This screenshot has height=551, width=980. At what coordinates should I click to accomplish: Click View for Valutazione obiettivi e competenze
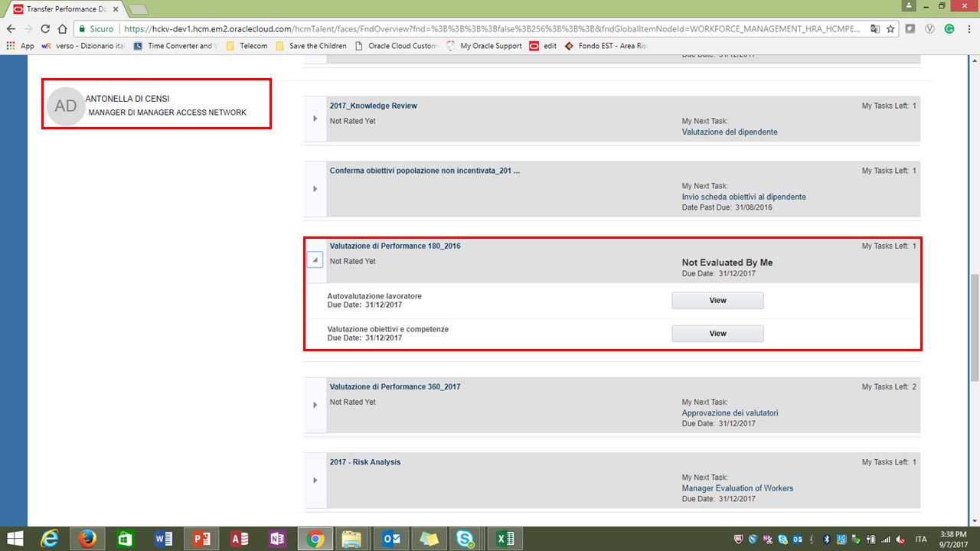point(717,334)
